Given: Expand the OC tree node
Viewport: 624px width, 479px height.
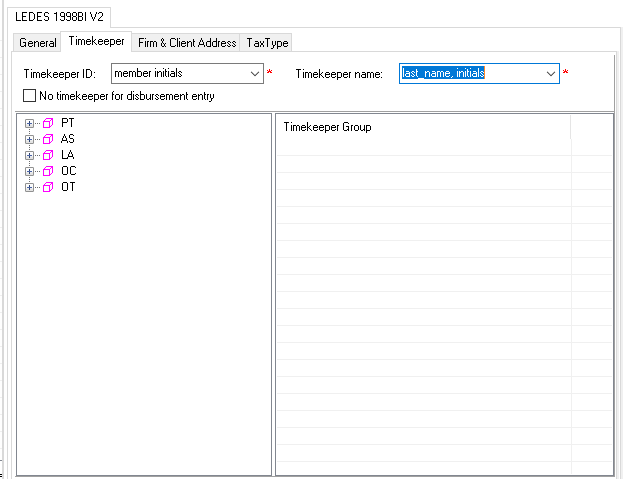Looking at the screenshot, I should pos(29,171).
